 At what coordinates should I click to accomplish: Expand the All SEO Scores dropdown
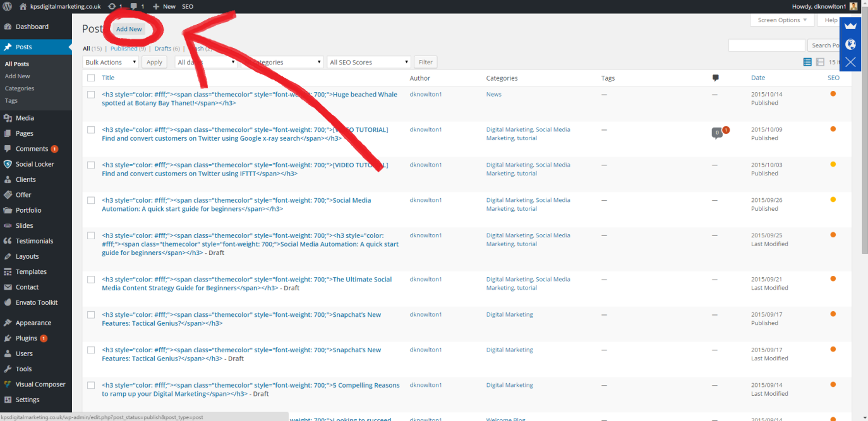tap(369, 62)
